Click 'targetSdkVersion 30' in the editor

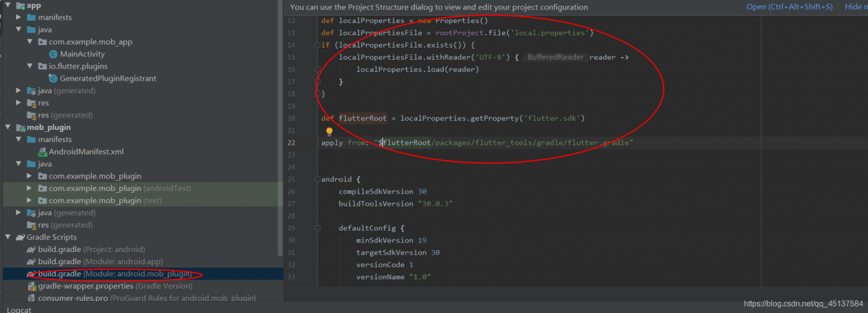point(398,253)
